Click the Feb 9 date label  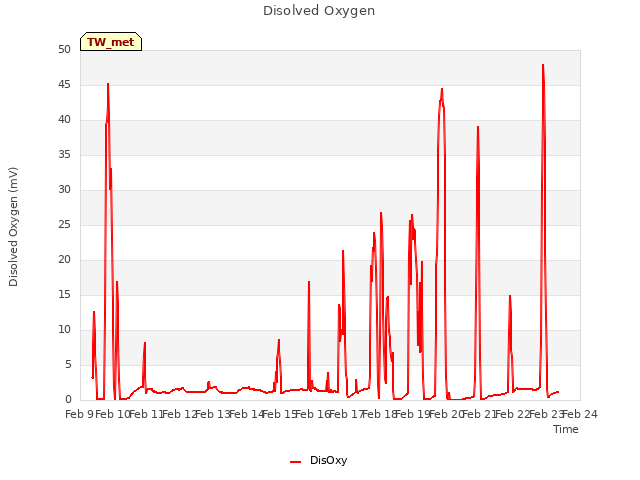pyautogui.click(x=80, y=415)
